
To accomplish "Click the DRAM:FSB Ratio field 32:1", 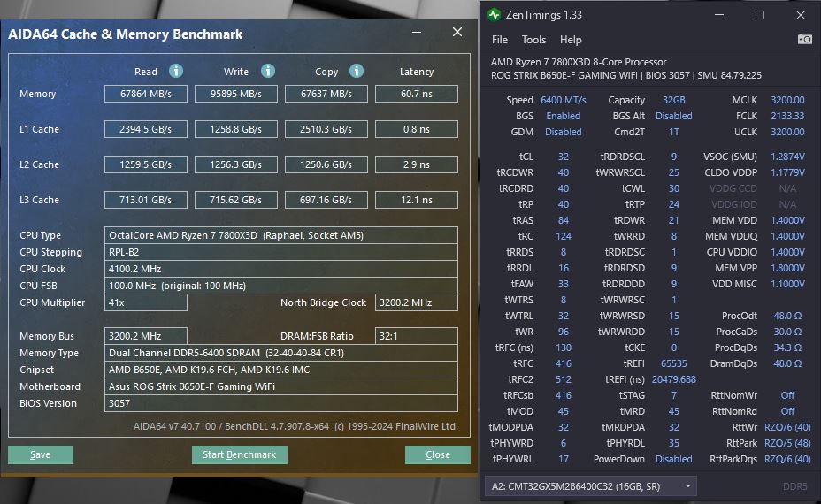I will 417,336.
